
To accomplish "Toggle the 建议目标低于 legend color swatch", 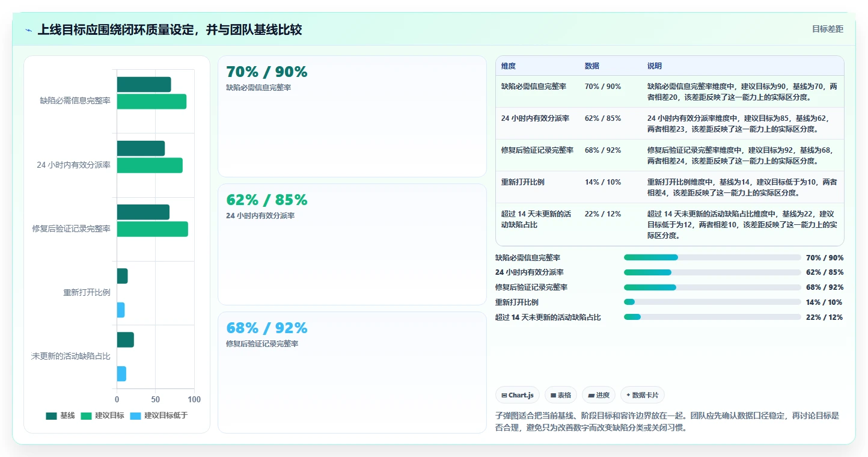I will 135,416.
